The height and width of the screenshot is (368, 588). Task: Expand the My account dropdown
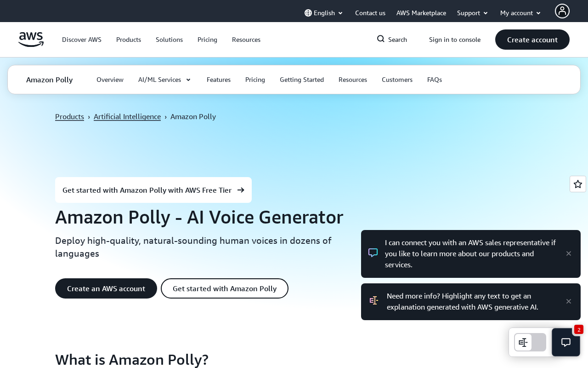(520, 13)
